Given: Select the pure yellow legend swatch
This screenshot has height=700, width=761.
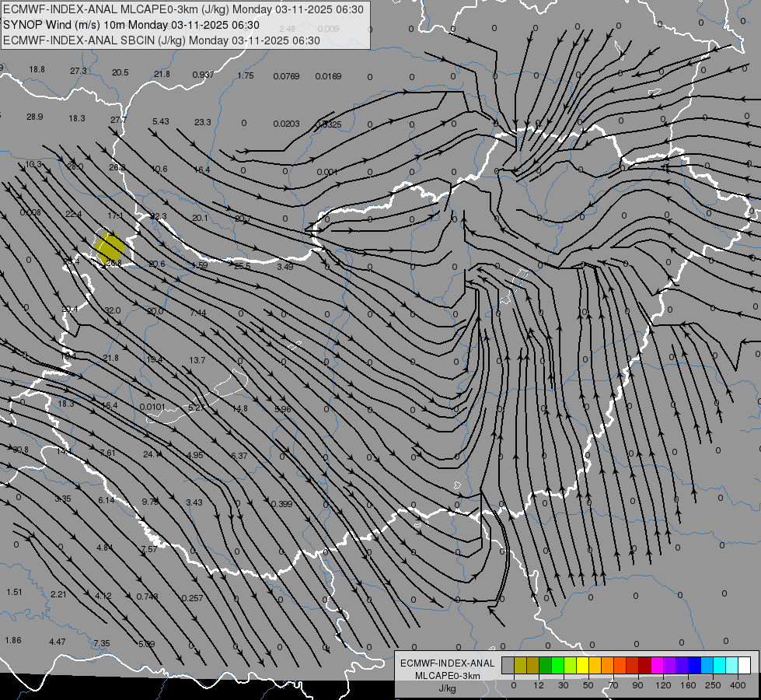Looking at the screenshot, I should (x=583, y=665).
